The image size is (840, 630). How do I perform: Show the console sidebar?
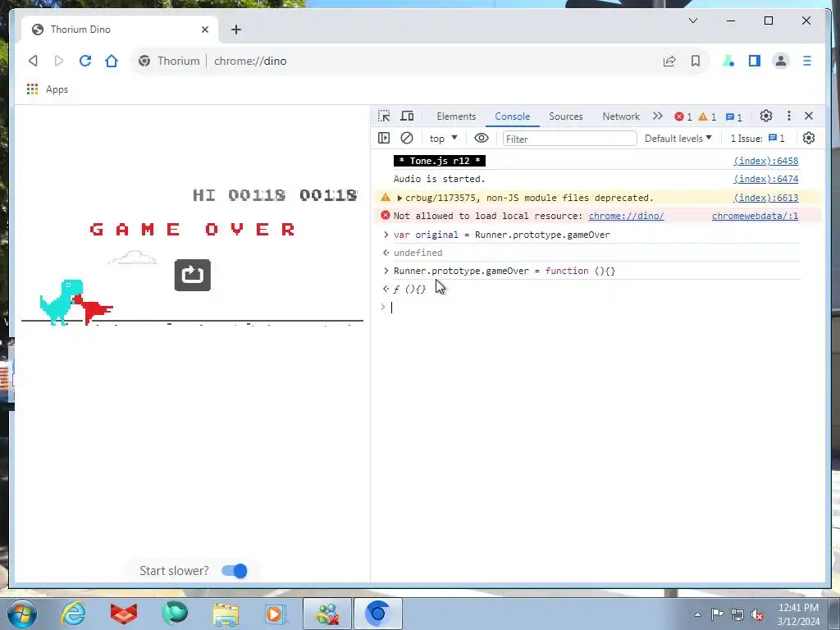pyautogui.click(x=384, y=138)
